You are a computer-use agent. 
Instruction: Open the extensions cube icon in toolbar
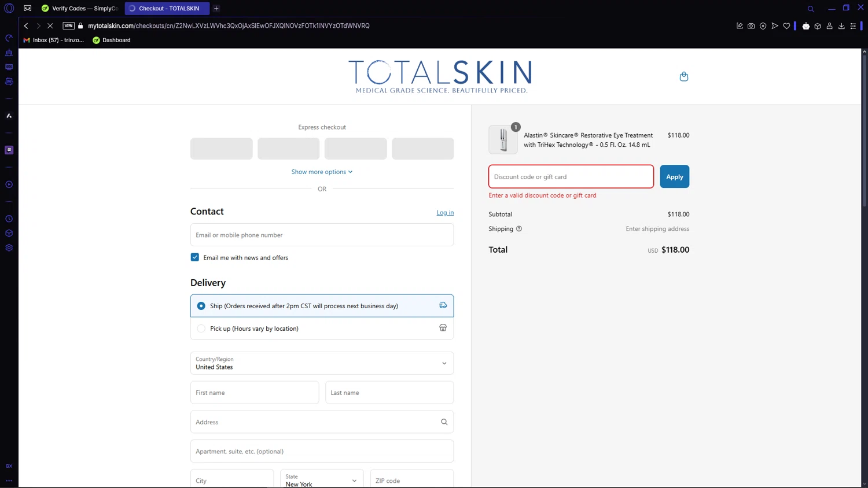818,25
